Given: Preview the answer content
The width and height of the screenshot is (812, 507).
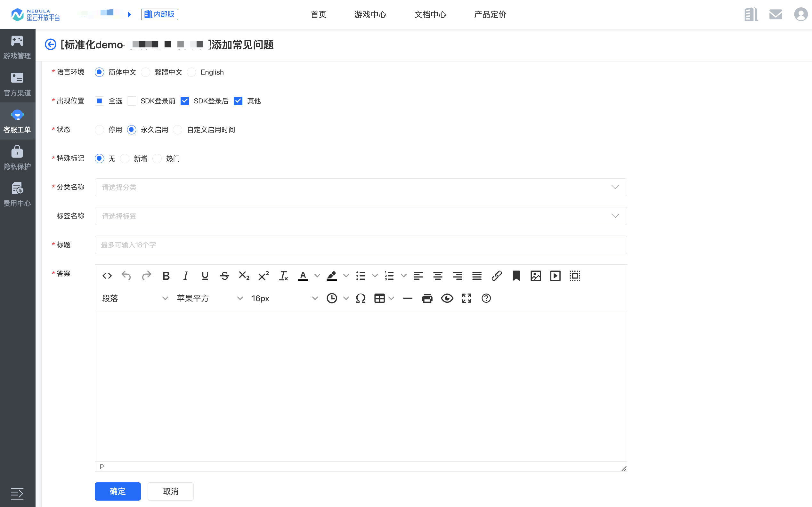Looking at the screenshot, I should pos(447,298).
